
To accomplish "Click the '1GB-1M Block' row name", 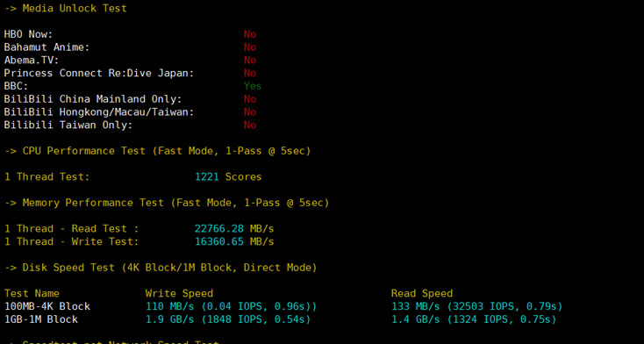I will 41,319.
